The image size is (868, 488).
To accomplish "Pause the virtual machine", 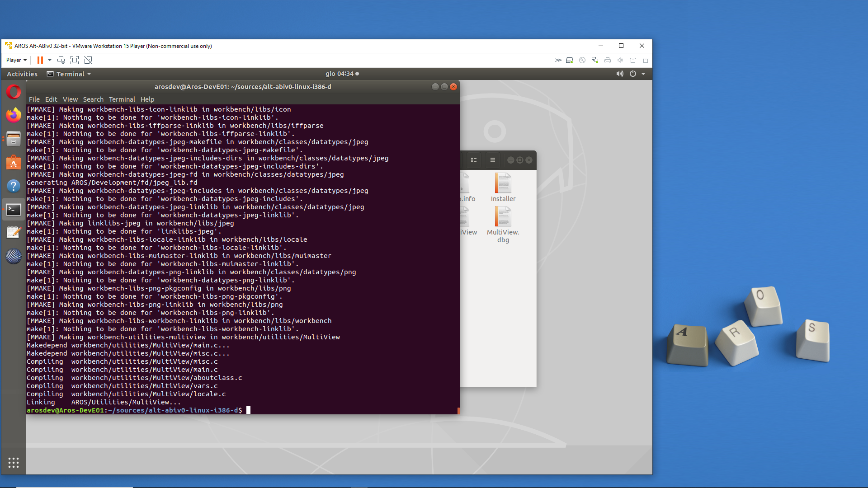I will [40, 60].
